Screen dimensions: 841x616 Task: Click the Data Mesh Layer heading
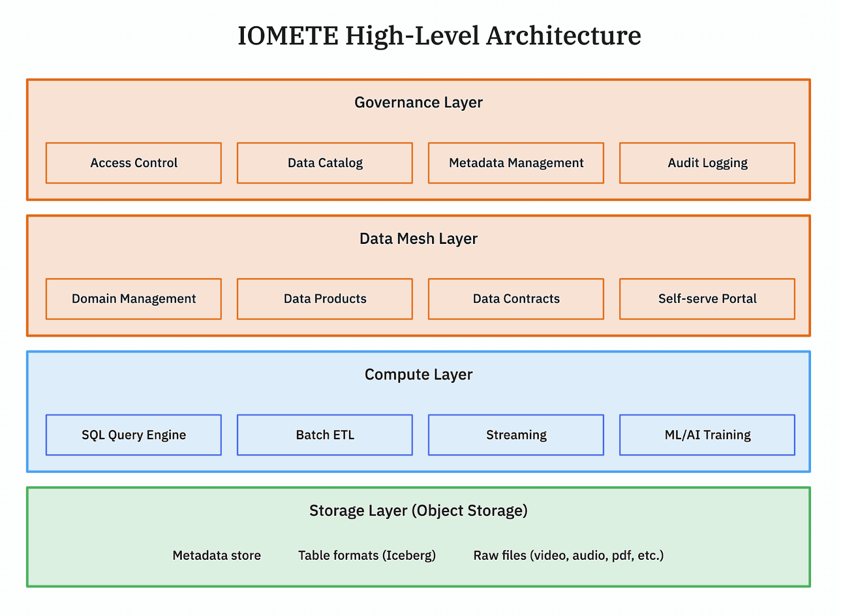[418, 238]
